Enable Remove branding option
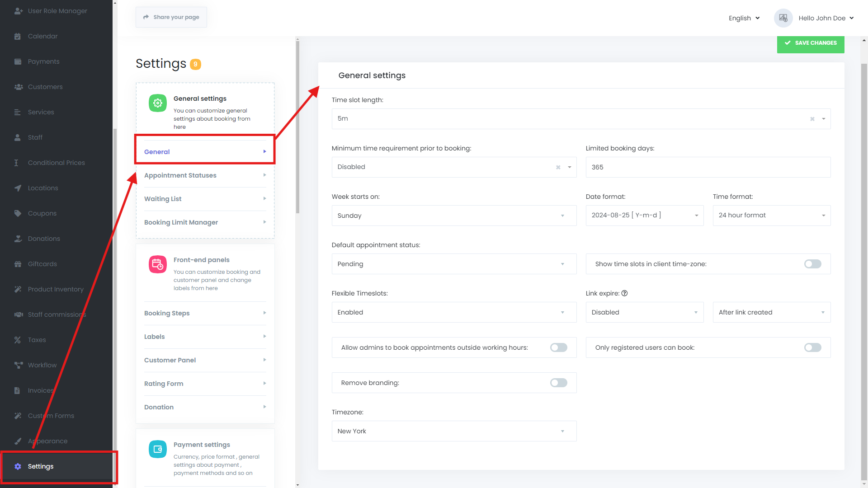 (x=558, y=383)
